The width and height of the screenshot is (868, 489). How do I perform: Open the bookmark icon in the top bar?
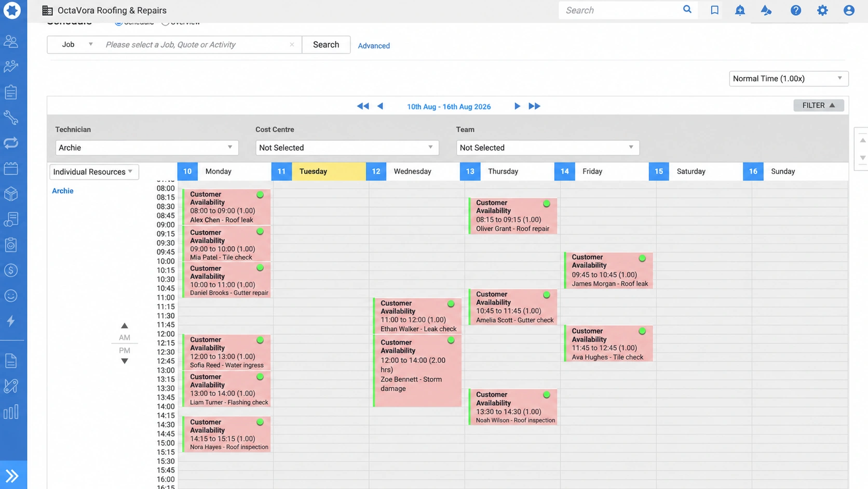coord(715,10)
